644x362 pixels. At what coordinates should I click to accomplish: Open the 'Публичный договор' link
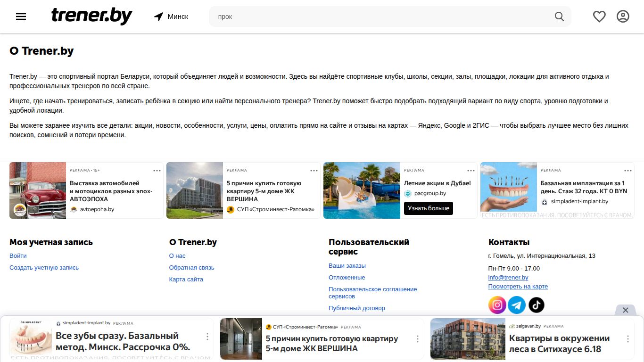click(x=357, y=308)
